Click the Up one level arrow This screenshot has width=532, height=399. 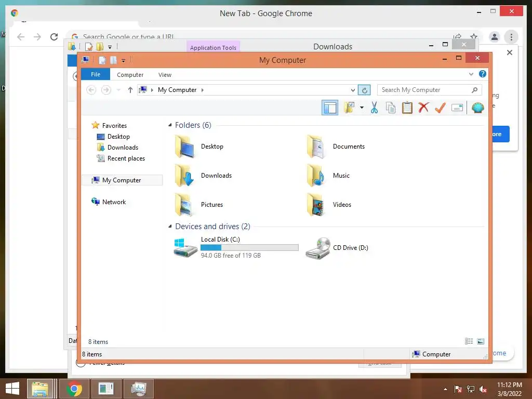point(130,90)
